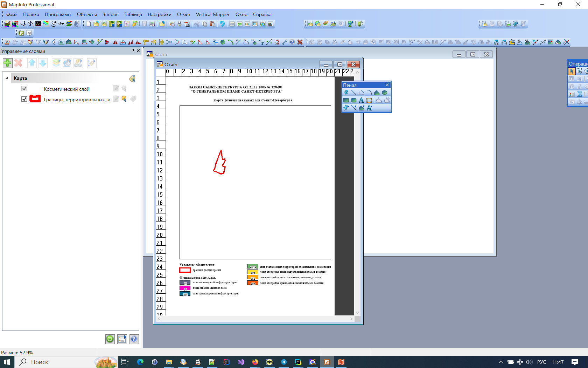
Task: Click the Move Layer Down arrow
Action: click(x=43, y=63)
